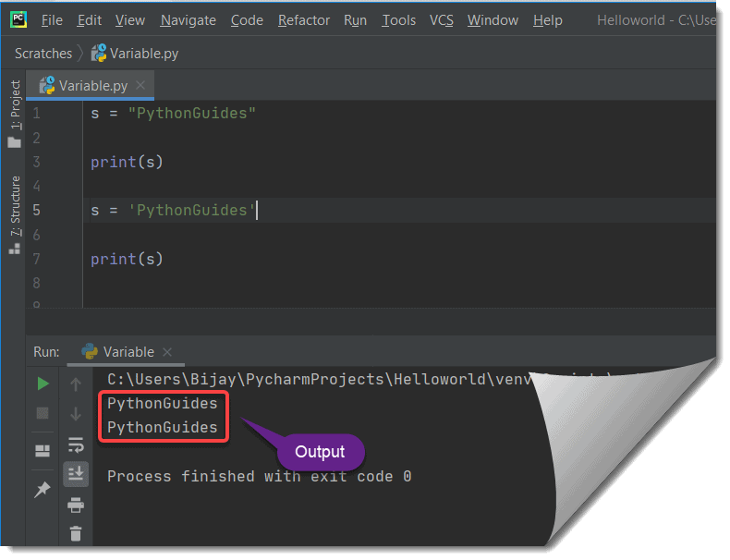Open the Edit menu

click(x=90, y=20)
